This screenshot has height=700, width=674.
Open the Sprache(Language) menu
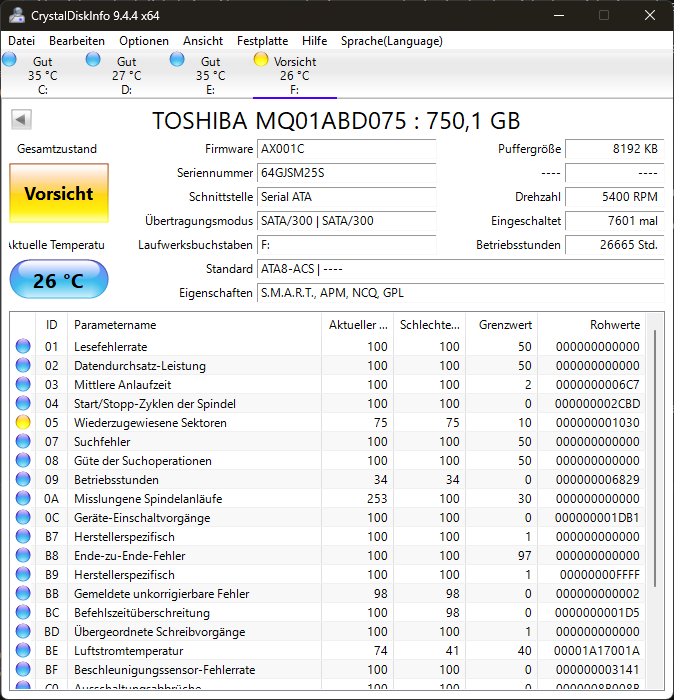[x=391, y=41]
